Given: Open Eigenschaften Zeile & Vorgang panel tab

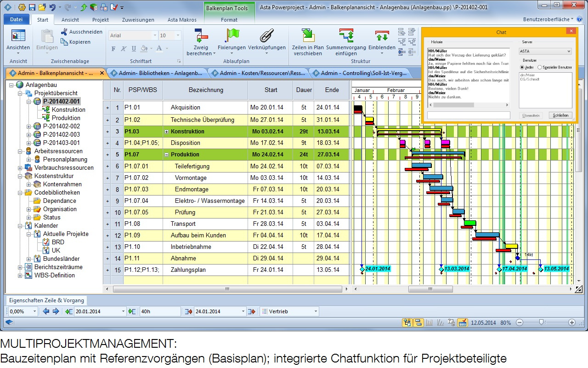Looking at the screenshot, I should (46, 300).
